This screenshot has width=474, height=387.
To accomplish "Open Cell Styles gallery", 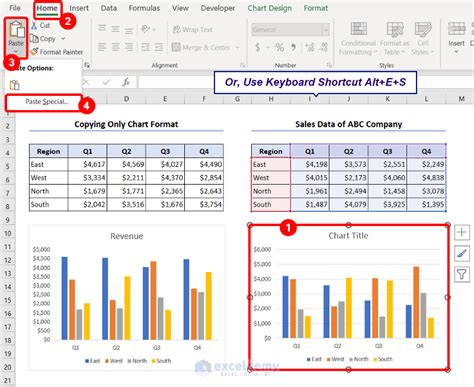I will click(423, 38).
